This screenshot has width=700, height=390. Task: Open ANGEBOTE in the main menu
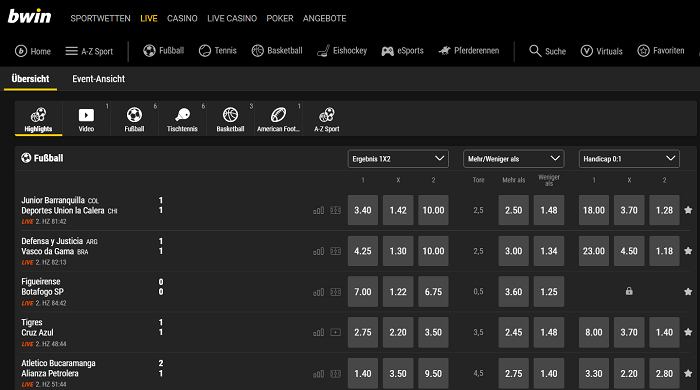click(325, 18)
